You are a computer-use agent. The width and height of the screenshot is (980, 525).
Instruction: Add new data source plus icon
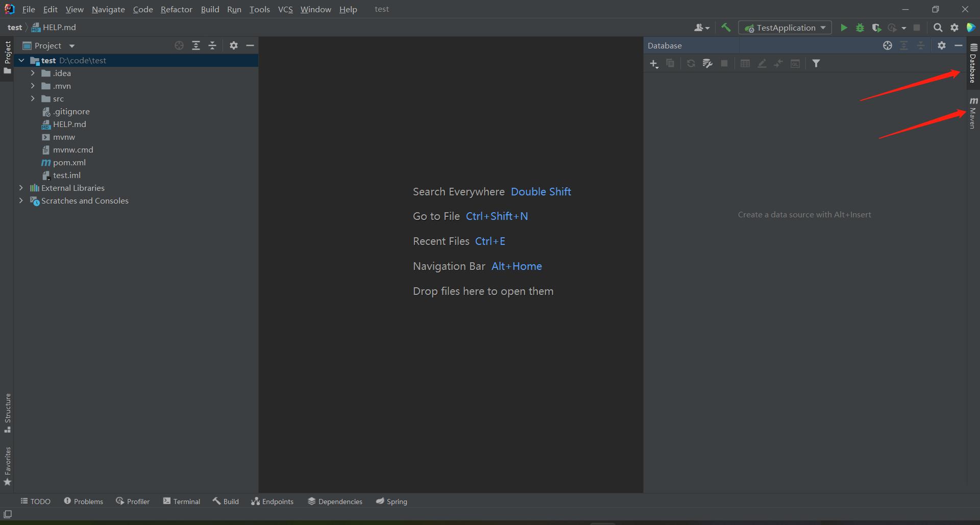coord(654,64)
